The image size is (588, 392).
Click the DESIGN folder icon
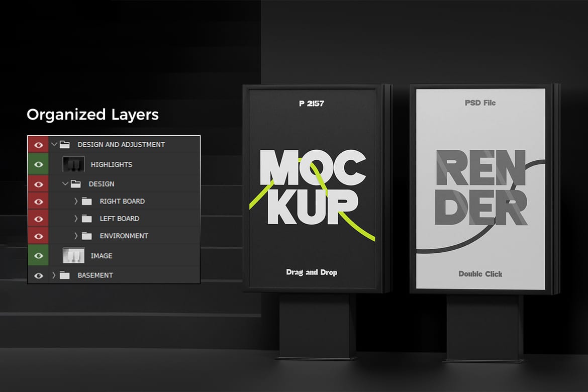coord(76,184)
